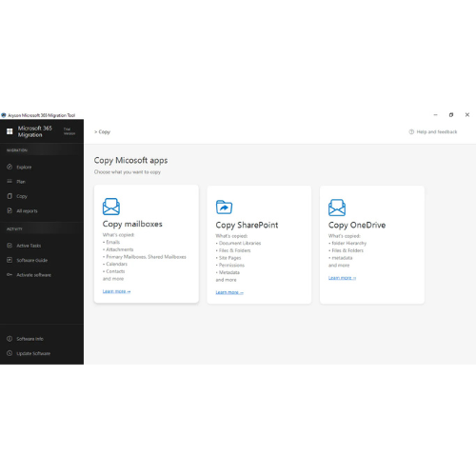
Task: Close the migration tool window
Action: [x=467, y=115]
